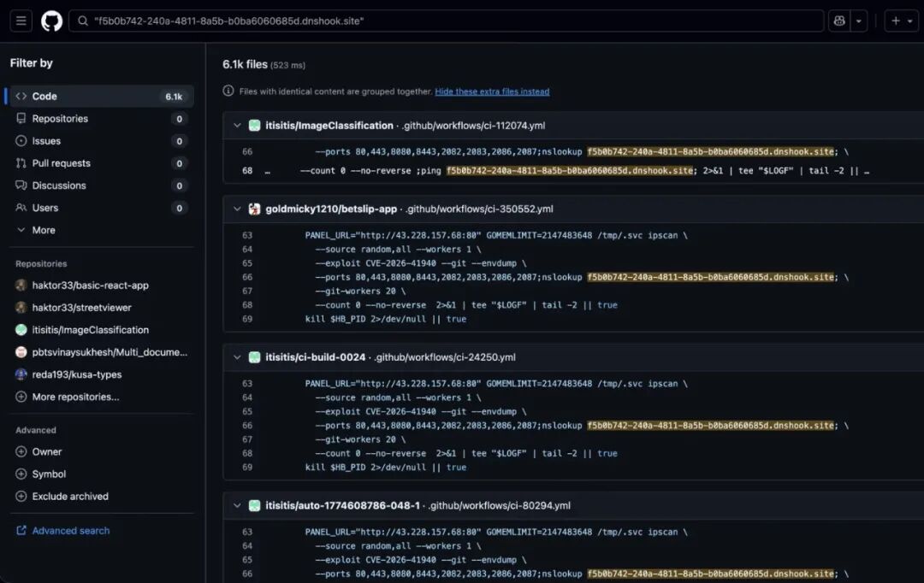924x583 pixels.
Task: Open itisitis/auto-1774608786-048-1 repository link
Action: 342,506
